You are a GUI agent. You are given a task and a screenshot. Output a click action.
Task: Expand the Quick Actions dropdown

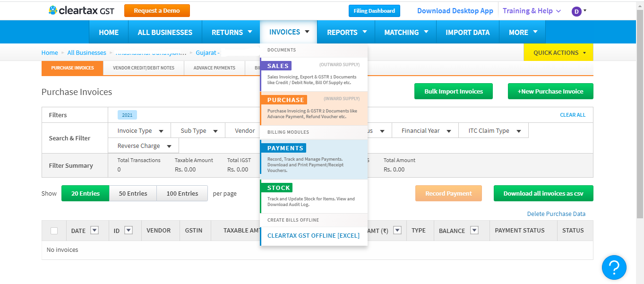click(558, 52)
